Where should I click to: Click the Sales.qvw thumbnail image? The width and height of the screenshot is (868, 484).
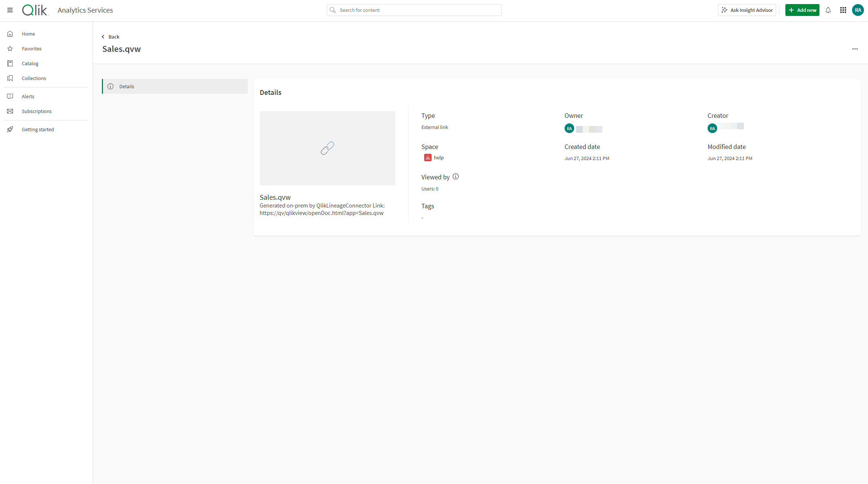click(327, 148)
